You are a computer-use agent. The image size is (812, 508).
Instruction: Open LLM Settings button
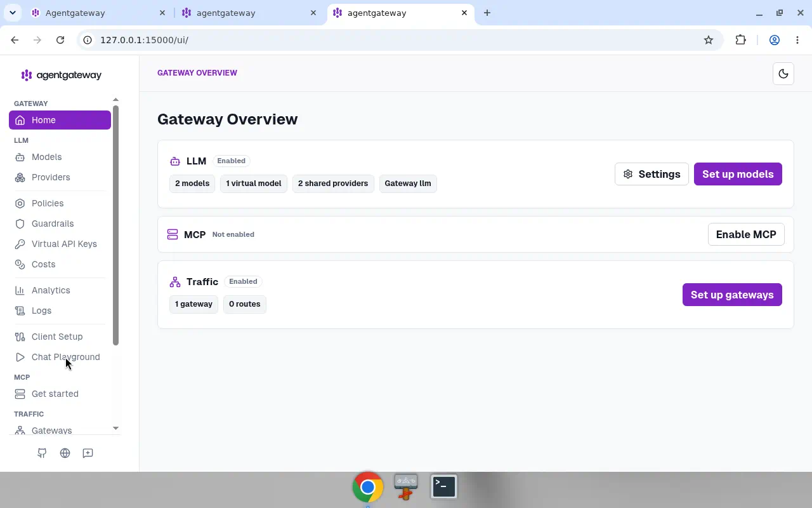click(652, 174)
